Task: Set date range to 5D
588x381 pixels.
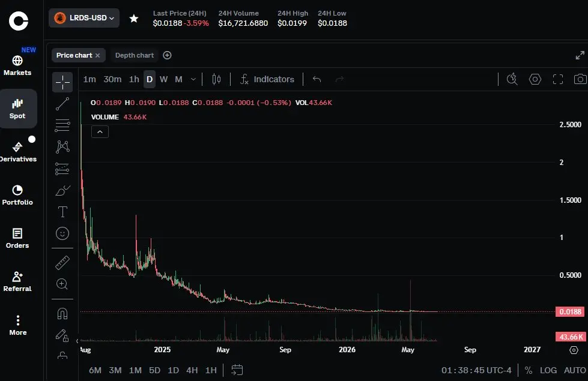Action: click(154, 370)
